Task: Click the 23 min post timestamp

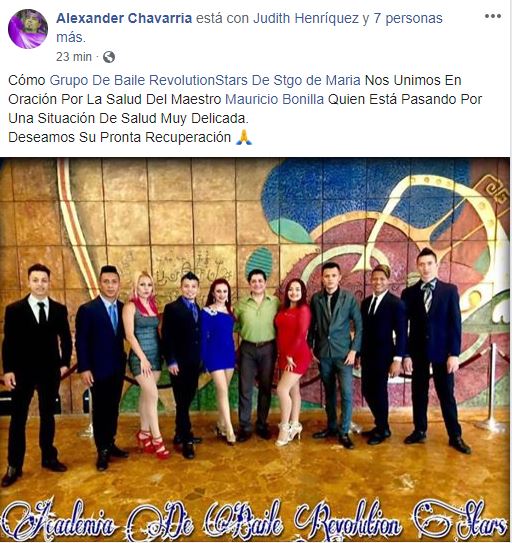Action: [74, 57]
